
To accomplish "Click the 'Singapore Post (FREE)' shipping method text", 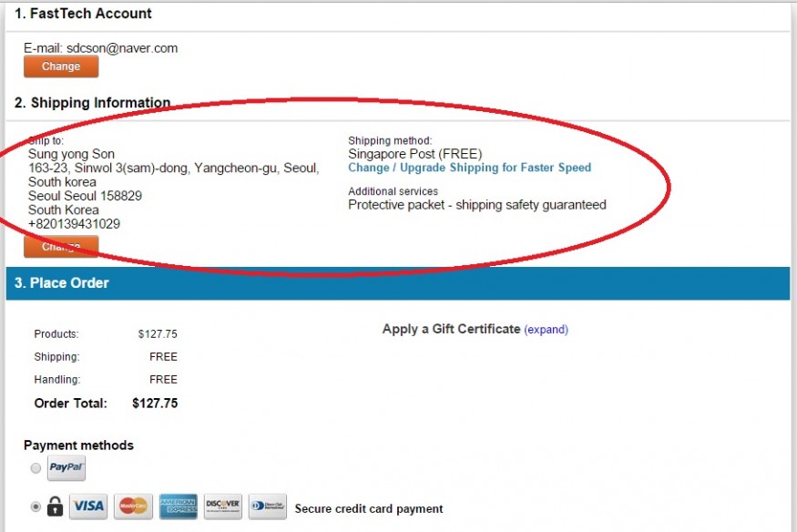I will (x=414, y=154).
